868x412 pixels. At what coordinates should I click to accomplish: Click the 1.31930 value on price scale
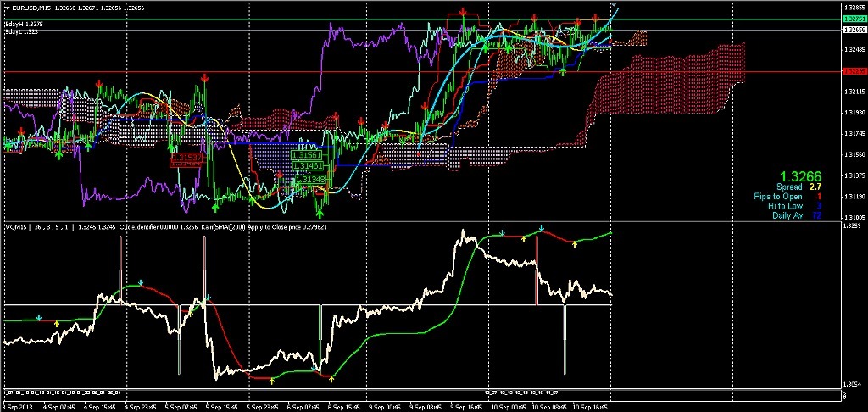[x=854, y=113]
